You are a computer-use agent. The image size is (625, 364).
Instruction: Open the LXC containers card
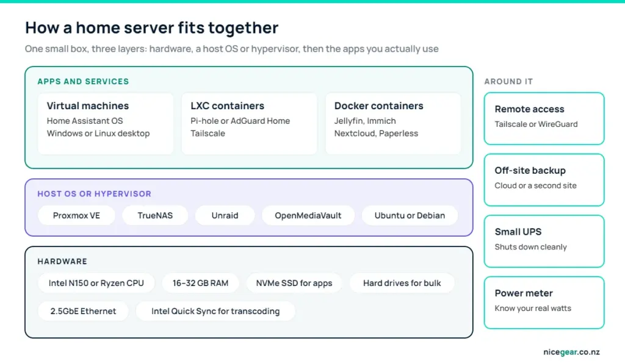click(x=249, y=123)
